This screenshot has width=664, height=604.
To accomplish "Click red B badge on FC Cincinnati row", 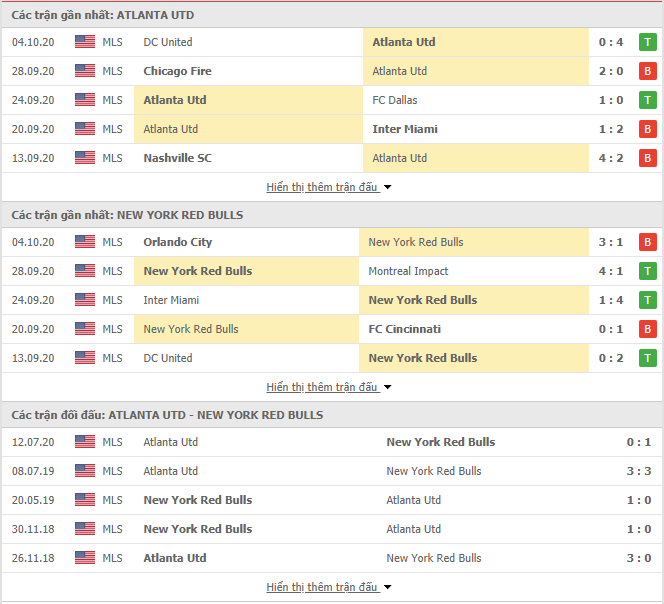I will pos(647,329).
